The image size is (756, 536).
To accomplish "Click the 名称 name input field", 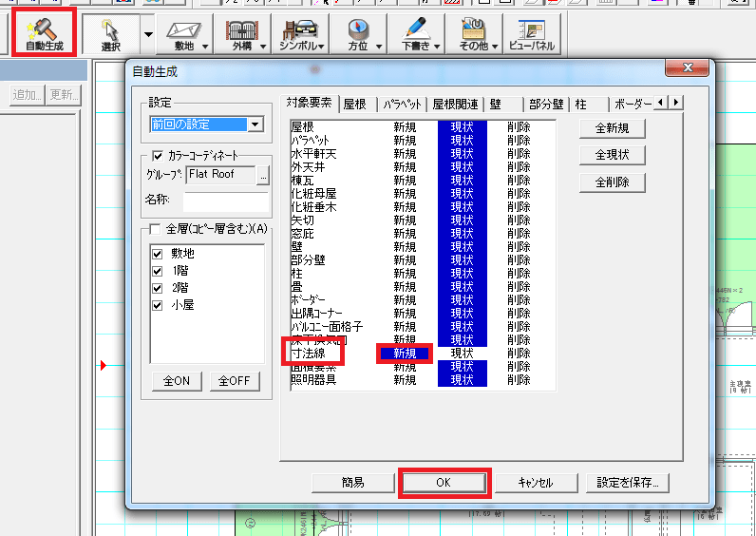I will (226, 201).
